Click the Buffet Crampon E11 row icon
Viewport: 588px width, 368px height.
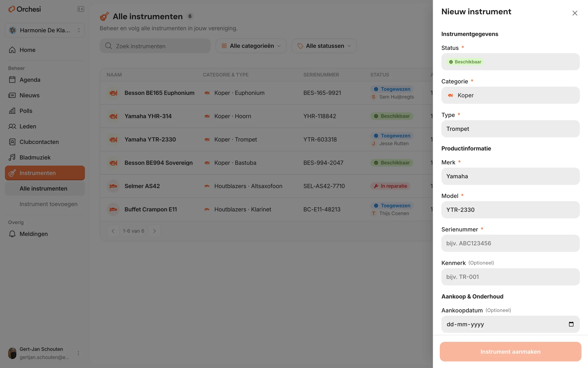113,210
